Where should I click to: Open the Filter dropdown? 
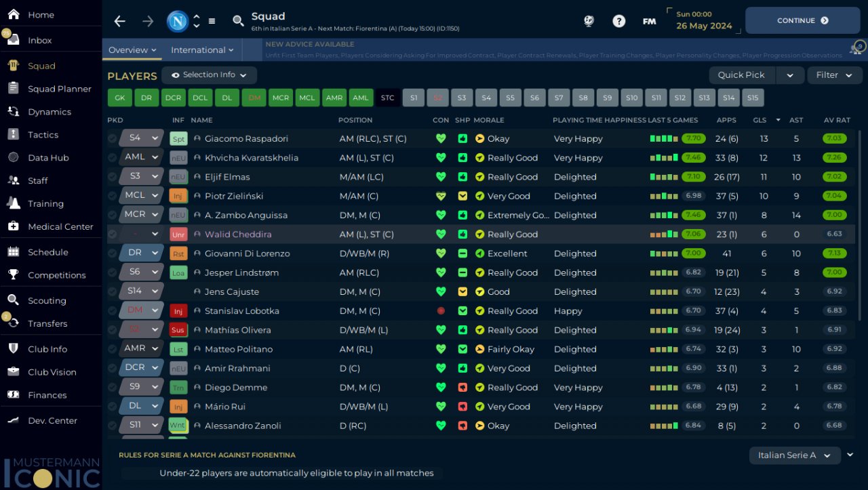(834, 75)
